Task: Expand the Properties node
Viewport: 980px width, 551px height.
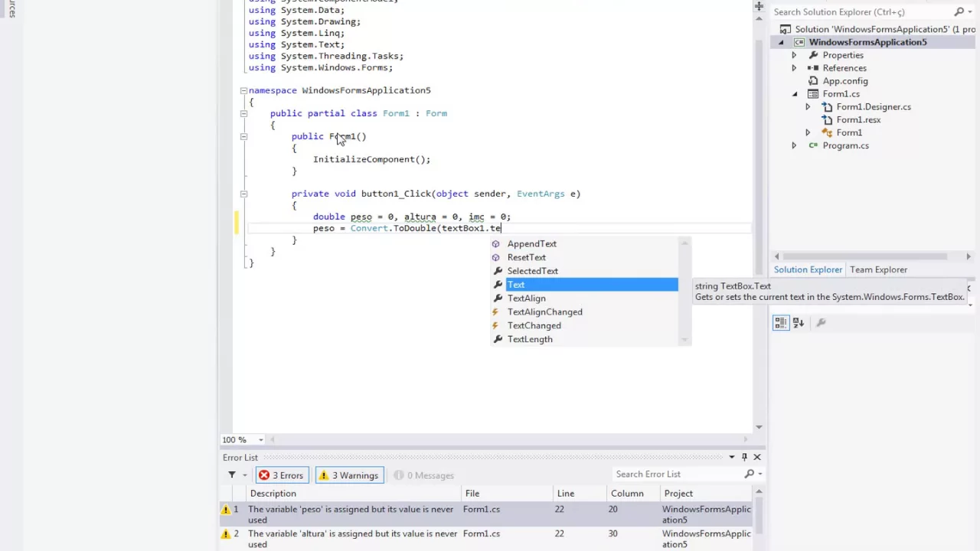Action: pyautogui.click(x=794, y=55)
